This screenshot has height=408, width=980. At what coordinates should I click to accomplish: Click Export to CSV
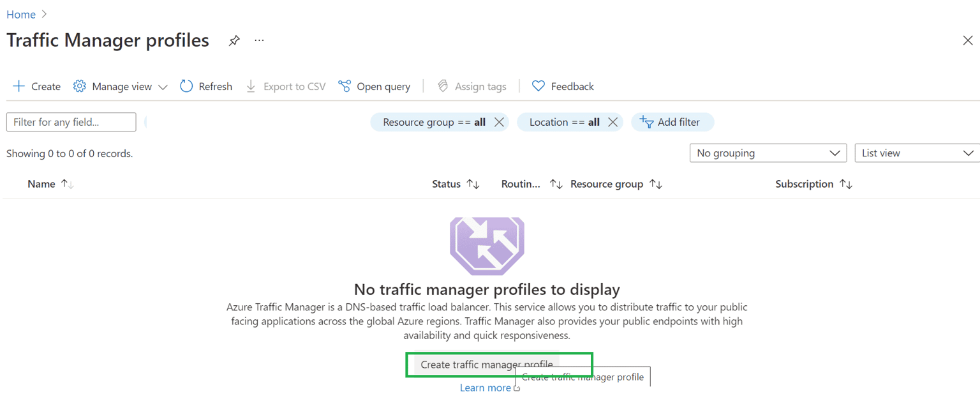(x=285, y=86)
